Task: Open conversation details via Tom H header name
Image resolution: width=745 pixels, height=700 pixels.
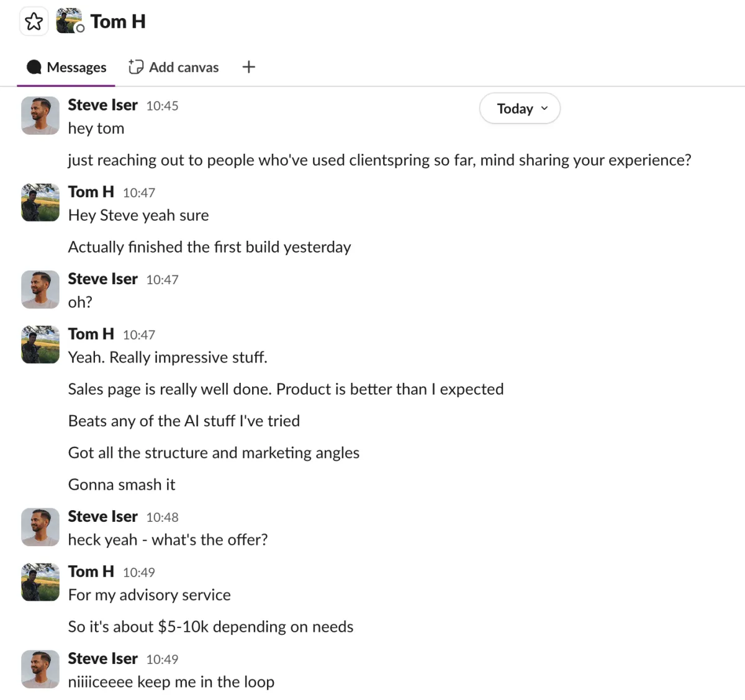Action: [118, 22]
